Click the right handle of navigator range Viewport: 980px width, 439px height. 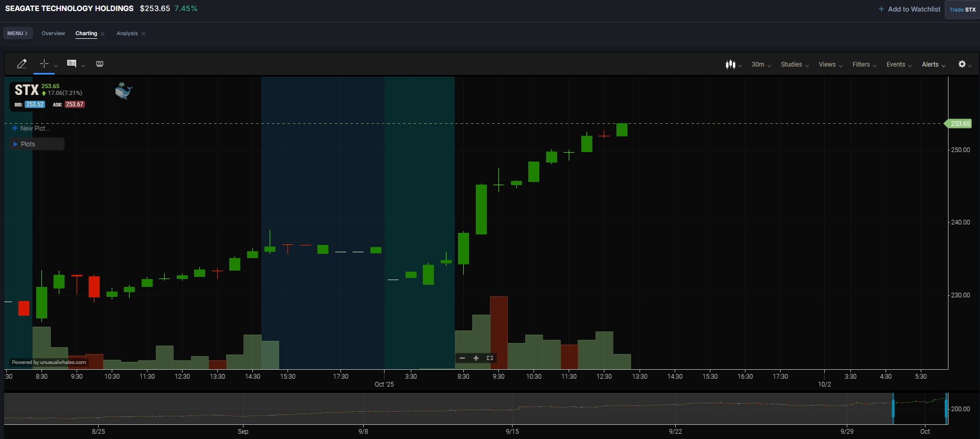point(946,409)
